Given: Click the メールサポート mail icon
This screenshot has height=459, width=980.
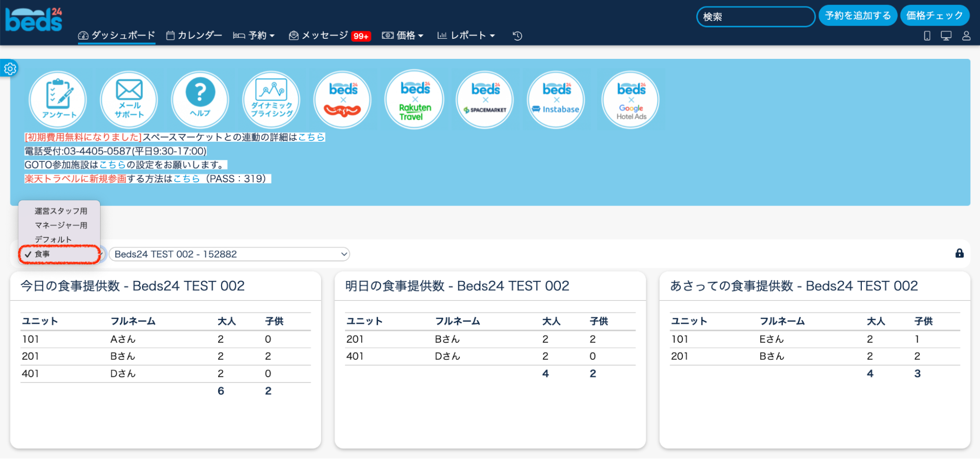Looking at the screenshot, I should pyautogui.click(x=129, y=100).
